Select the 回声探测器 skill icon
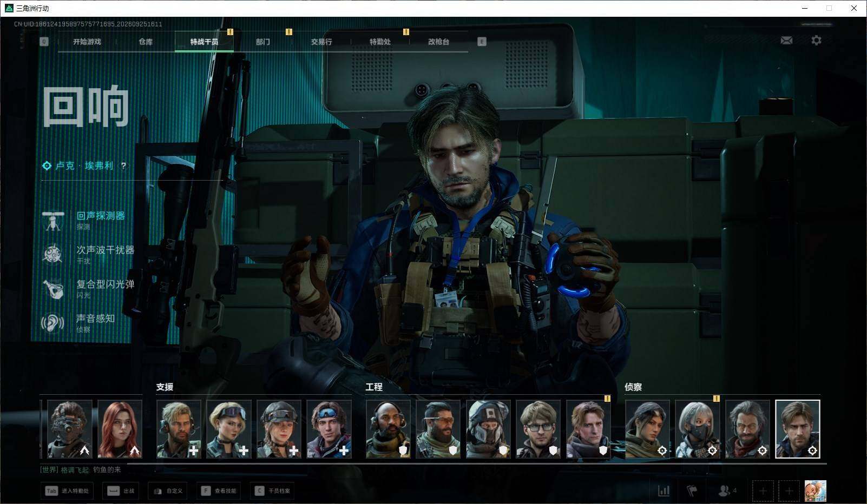This screenshot has height=504, width=867. [x=53, y=221]
